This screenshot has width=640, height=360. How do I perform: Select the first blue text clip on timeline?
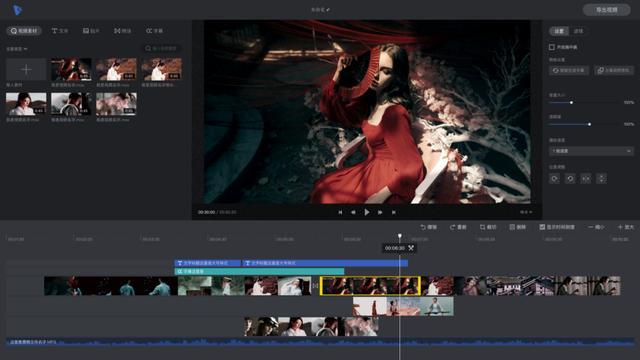[207, 263]
